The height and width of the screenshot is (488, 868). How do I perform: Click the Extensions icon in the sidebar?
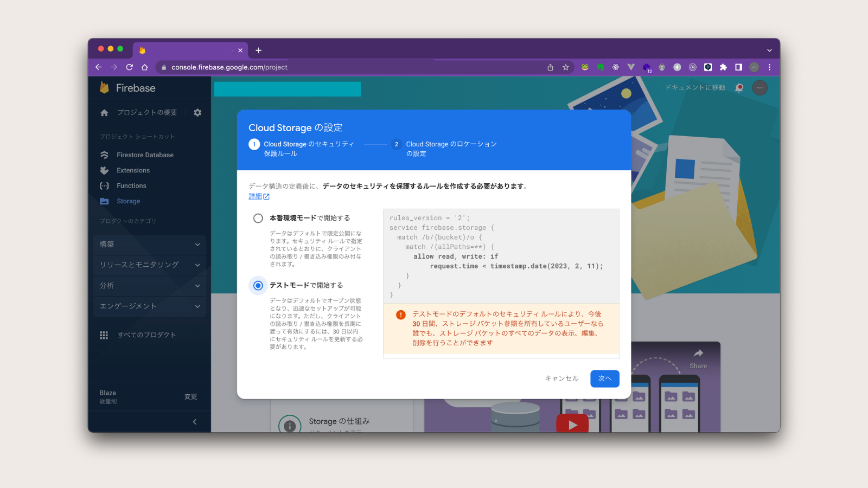(104, 170)
